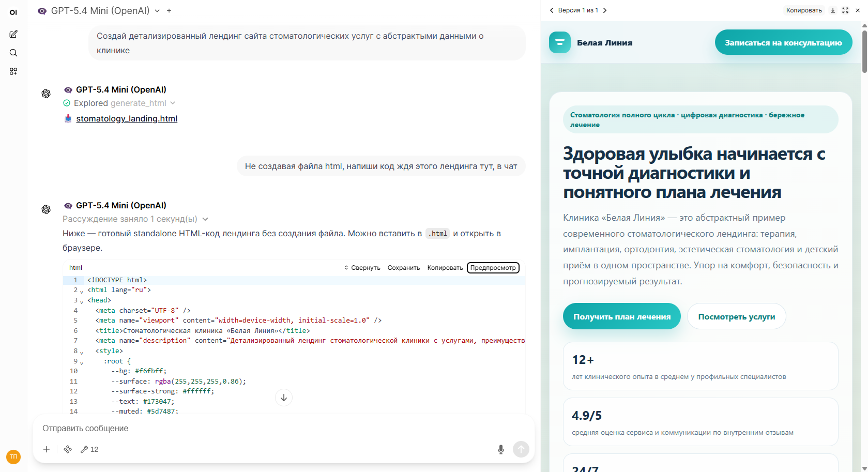
Task: Click the Стоматология полного цикла badge
Action: [701, 119]
